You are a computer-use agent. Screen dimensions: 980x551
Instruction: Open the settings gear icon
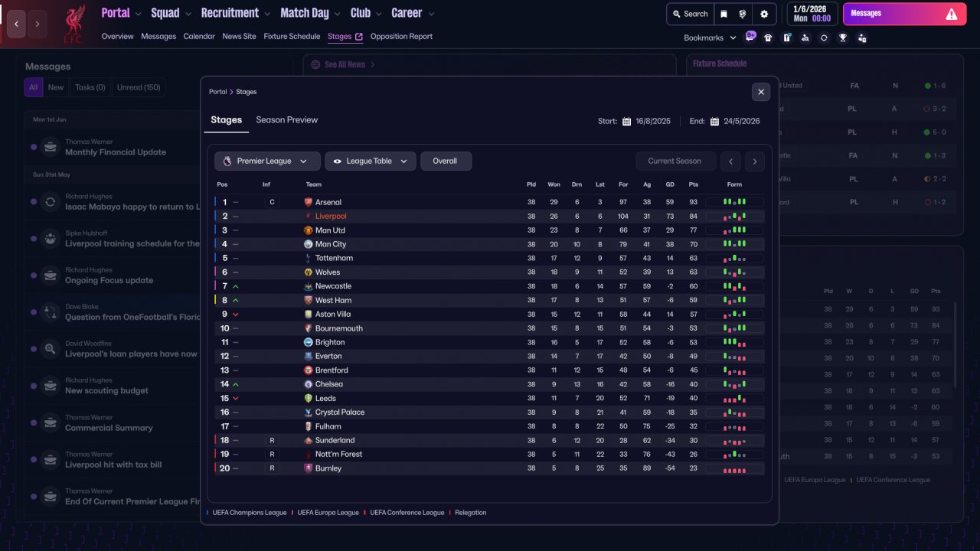click(x=764, y=14)
